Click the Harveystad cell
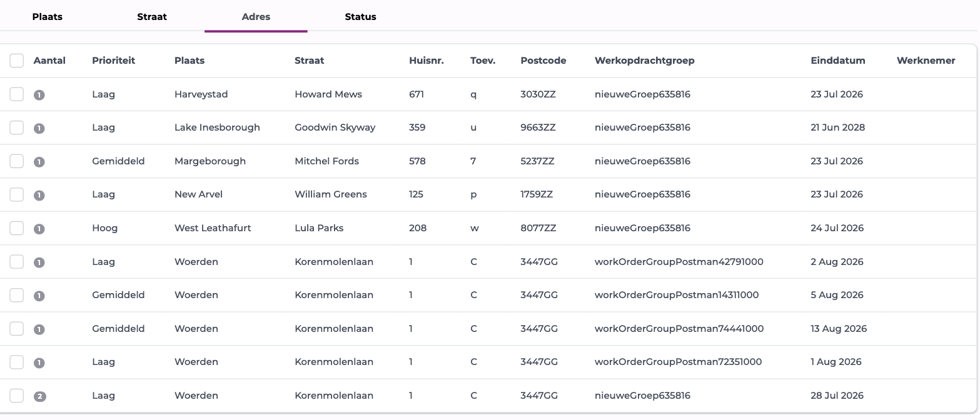Viewport: 980px width, 420px height. pyautogui.click(x=201, y=94)
